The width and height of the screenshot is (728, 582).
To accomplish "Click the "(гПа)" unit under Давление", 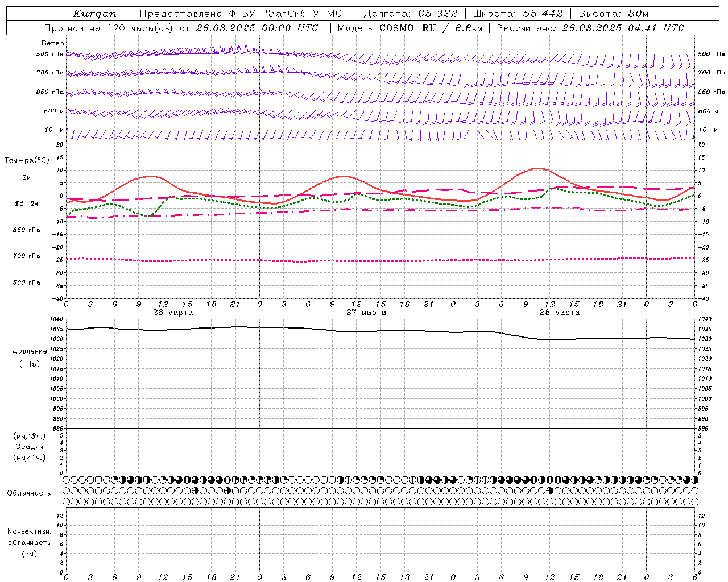I will [30, 364].
